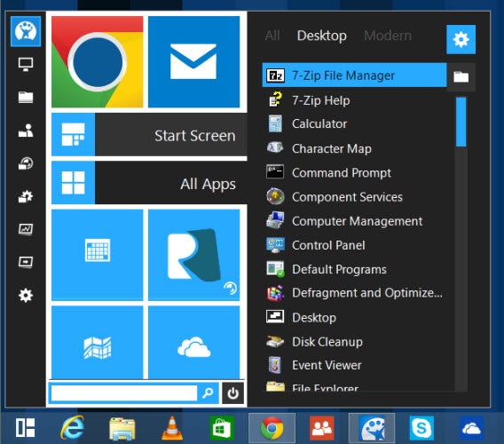The height and width of the screenshot is (444, 504).
Task: Open the blue gear settings button
Action: pyautogui.click(x=461, y=40)
